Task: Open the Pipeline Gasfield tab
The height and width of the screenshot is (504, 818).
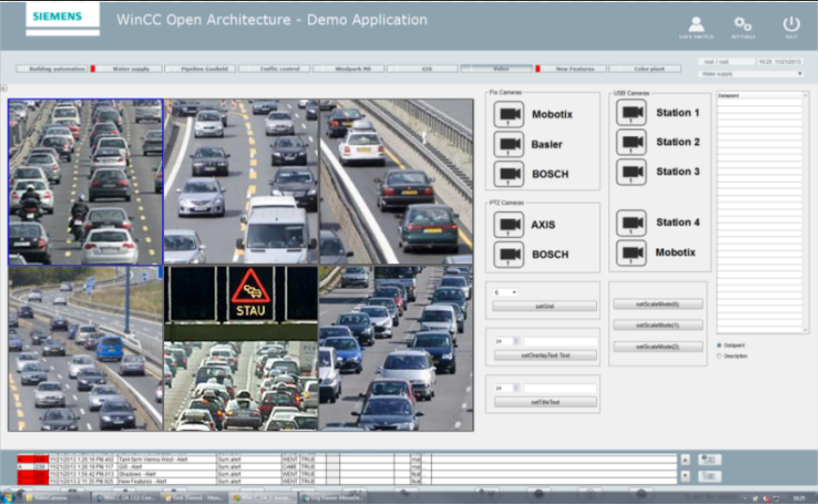Action: click(x=201, y=69)
